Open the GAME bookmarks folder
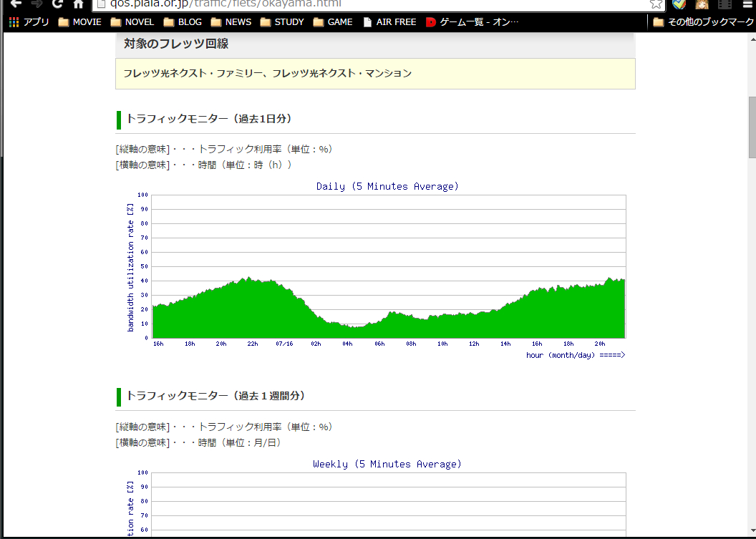This screenshot has width=756, height=539. pos(333,22)
